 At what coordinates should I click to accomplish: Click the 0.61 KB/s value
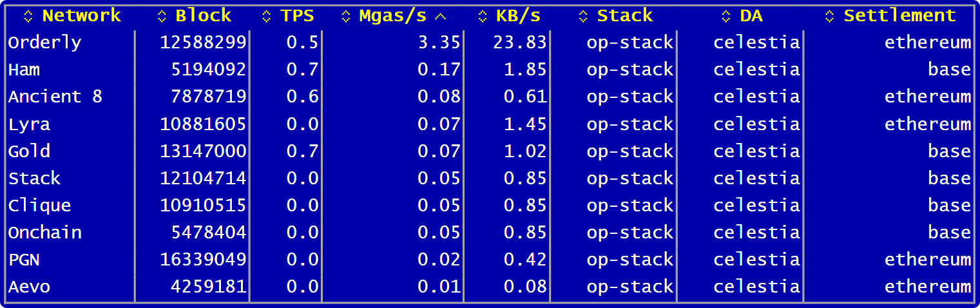point(526,97)
